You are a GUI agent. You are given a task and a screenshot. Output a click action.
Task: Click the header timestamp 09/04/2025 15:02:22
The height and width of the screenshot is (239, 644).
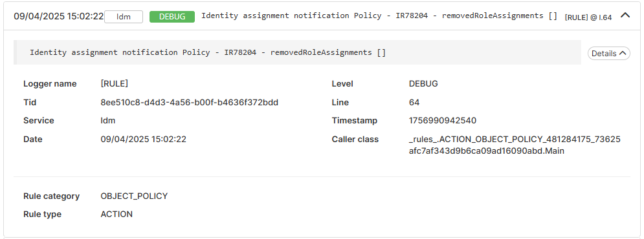(59, 16)
